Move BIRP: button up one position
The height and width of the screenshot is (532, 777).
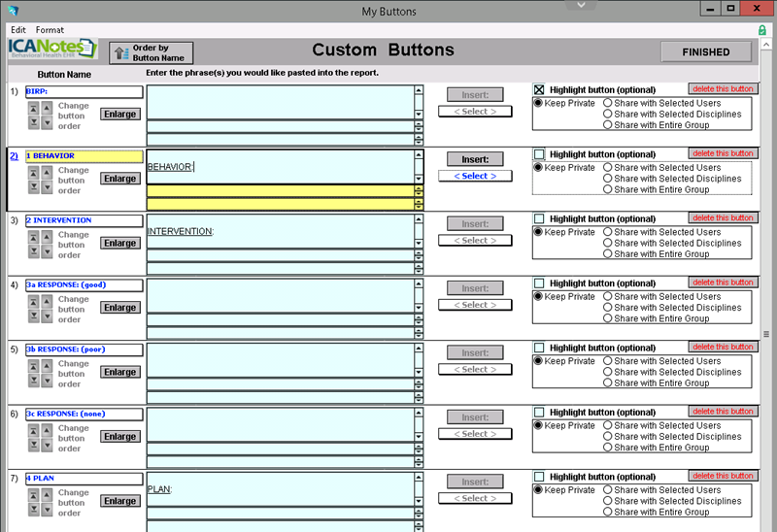click(47, 108)
